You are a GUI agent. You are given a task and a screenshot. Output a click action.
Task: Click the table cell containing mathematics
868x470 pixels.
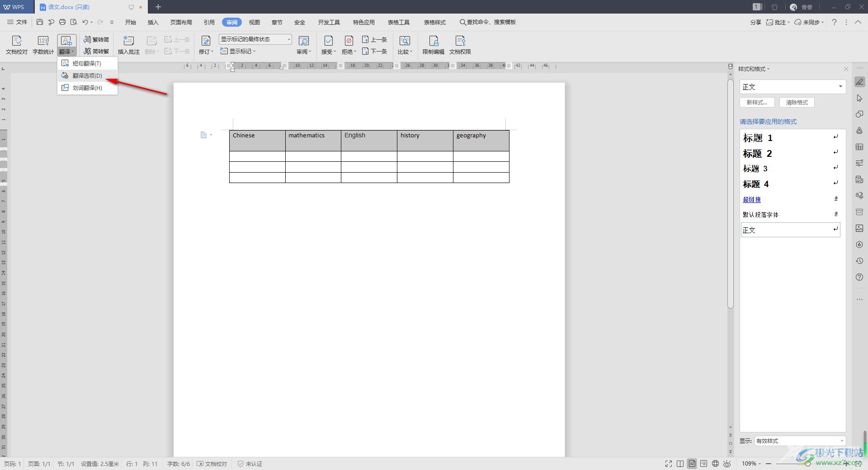click(x=313, y=141)
